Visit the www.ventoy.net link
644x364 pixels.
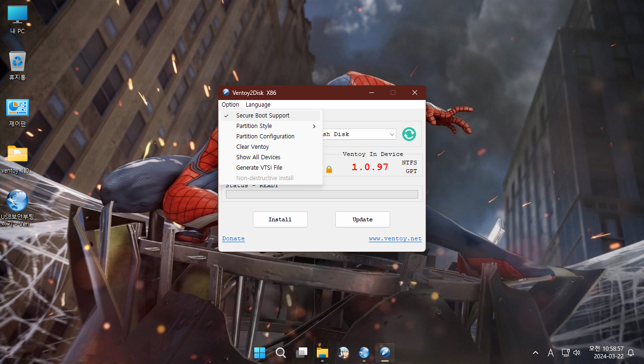click(395, 238)
